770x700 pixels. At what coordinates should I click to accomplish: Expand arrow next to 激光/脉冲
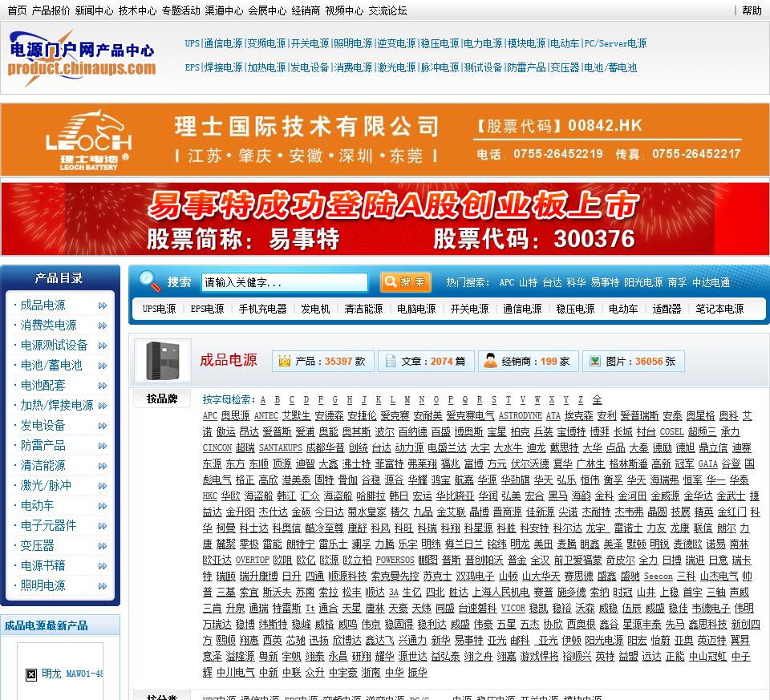coord(103,486)
